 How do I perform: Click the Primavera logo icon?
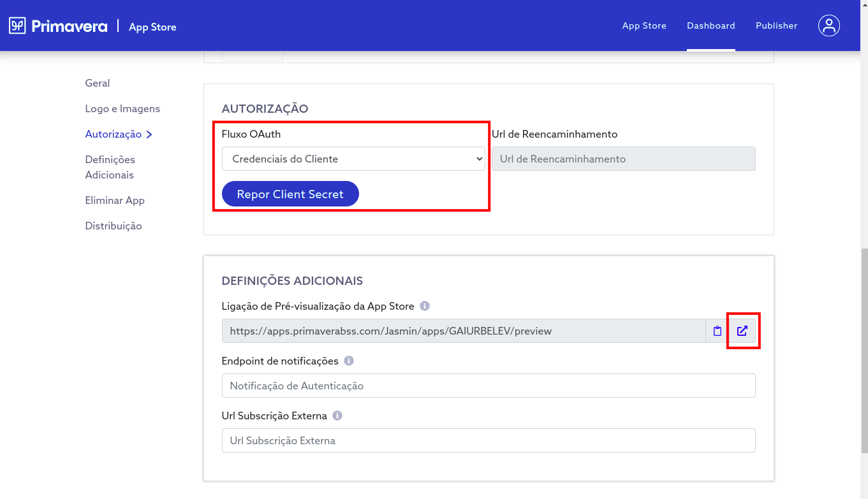coord(17,25)
